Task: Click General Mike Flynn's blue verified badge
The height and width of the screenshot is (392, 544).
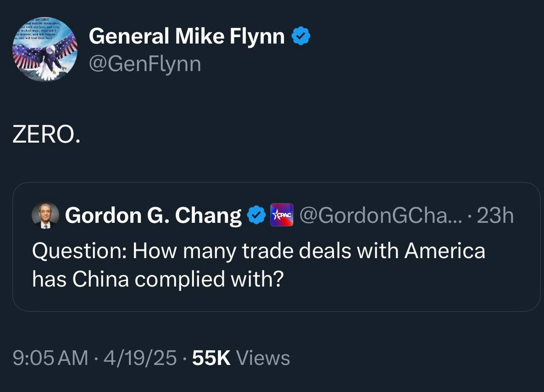Action: [x=301, y=36]
